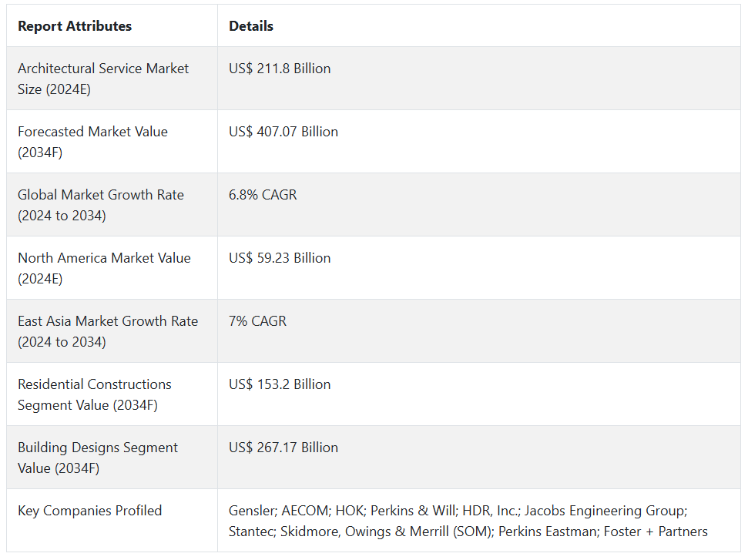
Task: Select the US$ 211.8 Billion value
Action: (280, 69)
